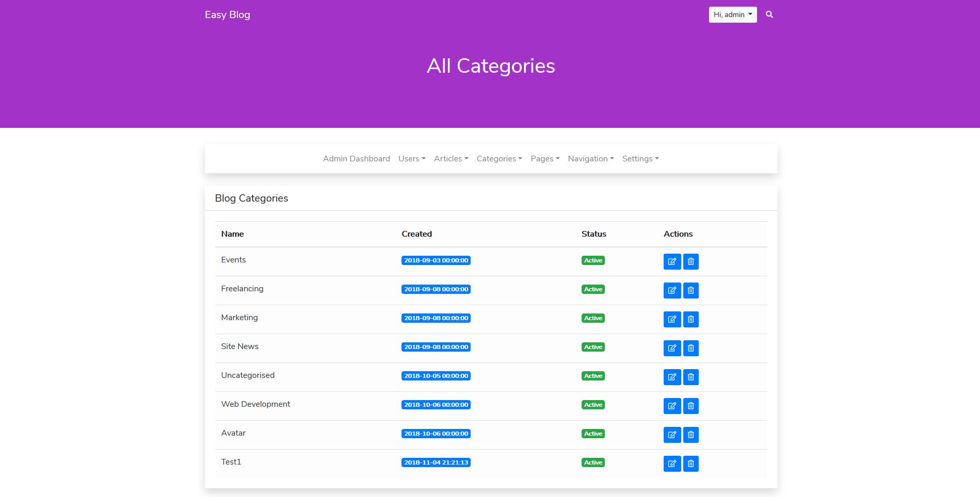Open the Categories navigation menu
Screen dimensions: 980x497
click(499, 159)
